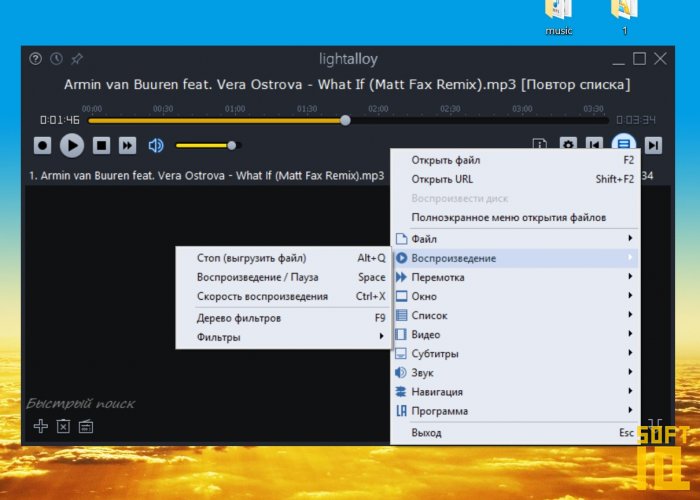The width and height of the screenshot is (700, 500).
Task: Open the settings gear icon
Action: 568,143
